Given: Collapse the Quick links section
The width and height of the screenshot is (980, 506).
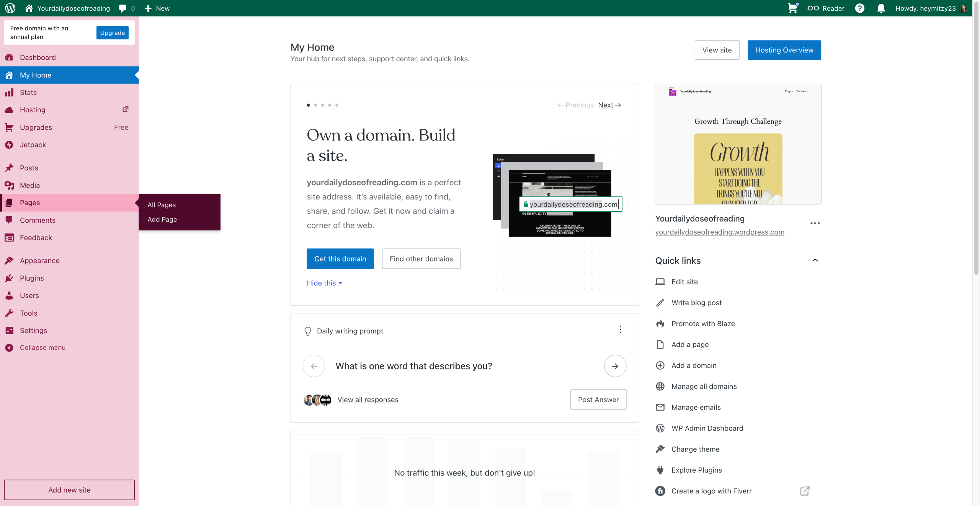Looking at the screenshot, I should pyautogui.click(x=815, y=260).
